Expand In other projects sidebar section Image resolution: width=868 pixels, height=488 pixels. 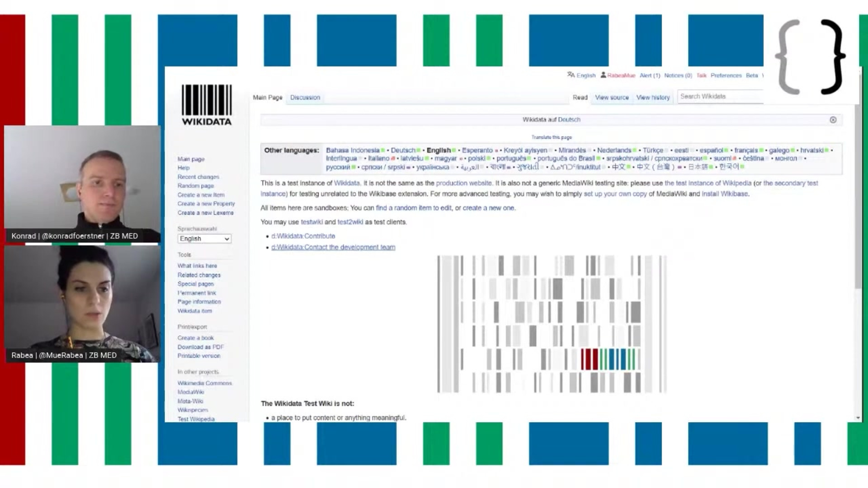[198, 371]
